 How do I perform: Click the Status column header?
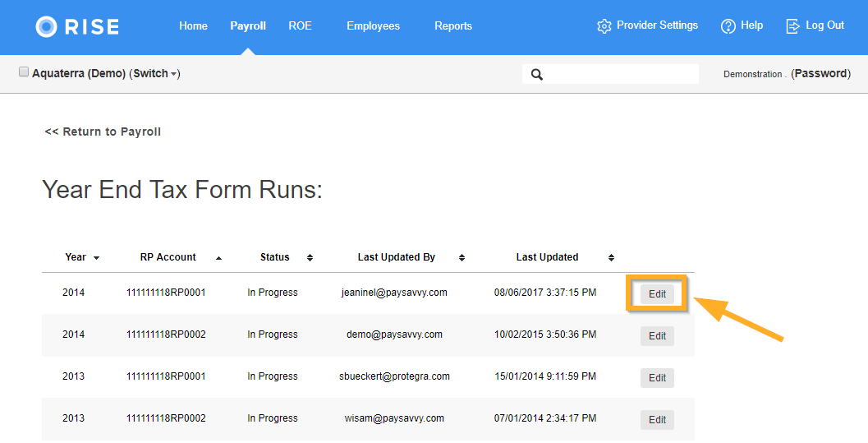tap(275, 257)
